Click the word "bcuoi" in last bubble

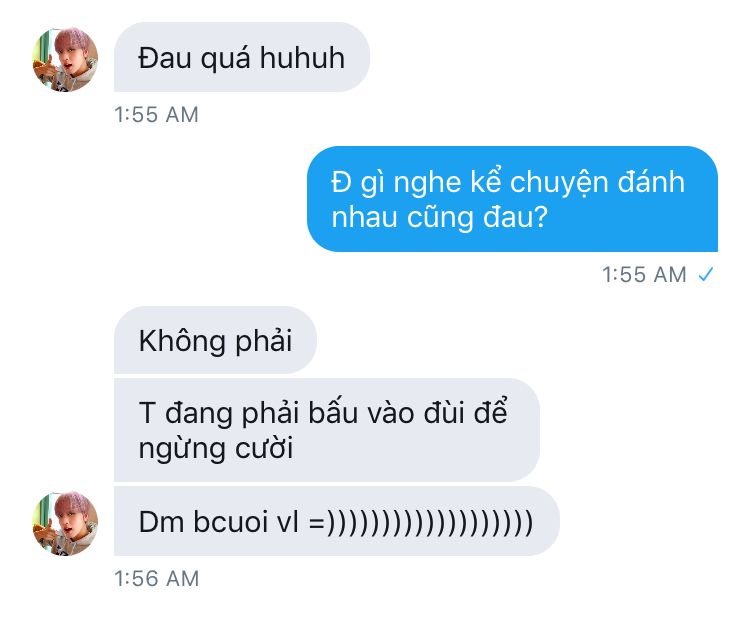pos(231,521)
